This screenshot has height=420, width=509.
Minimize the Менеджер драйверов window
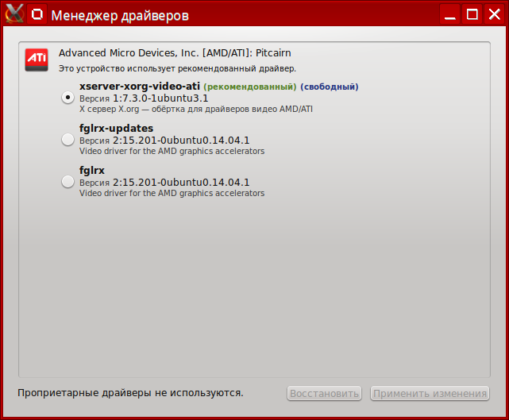[x=451, y=14]
